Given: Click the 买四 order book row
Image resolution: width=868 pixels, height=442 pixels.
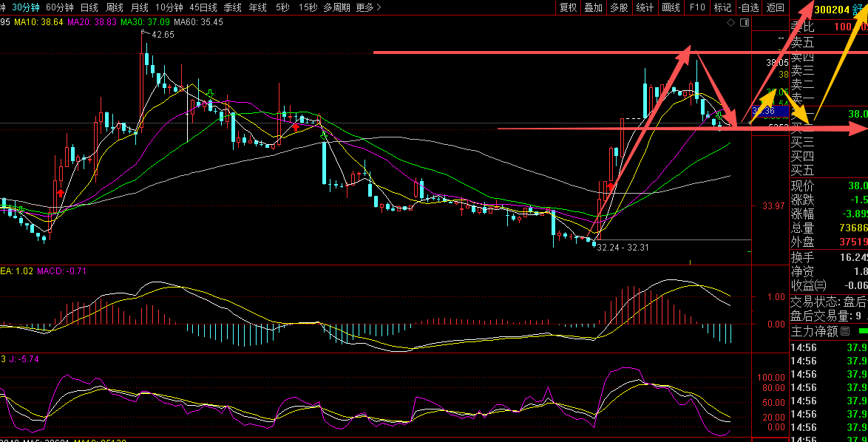Looking at the screenshot, I should coord(829,156).
